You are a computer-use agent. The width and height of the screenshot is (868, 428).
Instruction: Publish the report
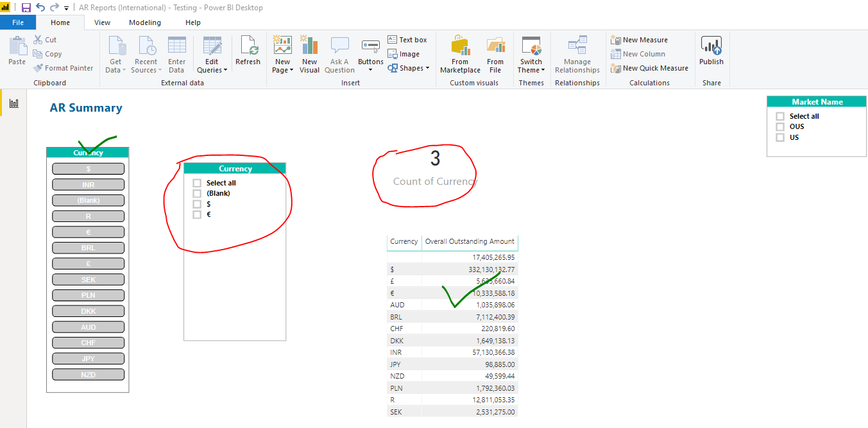tap(711, 51)
